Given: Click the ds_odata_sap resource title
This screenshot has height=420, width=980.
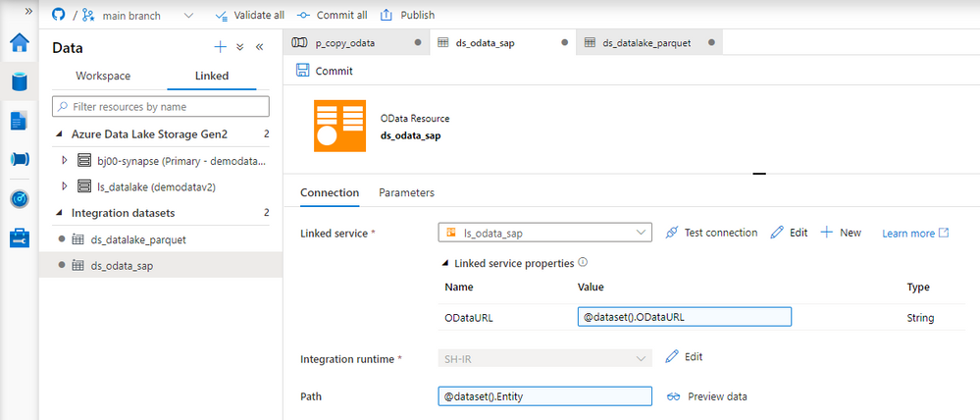Looking at the screenshot, I should (x=411, y=135).
